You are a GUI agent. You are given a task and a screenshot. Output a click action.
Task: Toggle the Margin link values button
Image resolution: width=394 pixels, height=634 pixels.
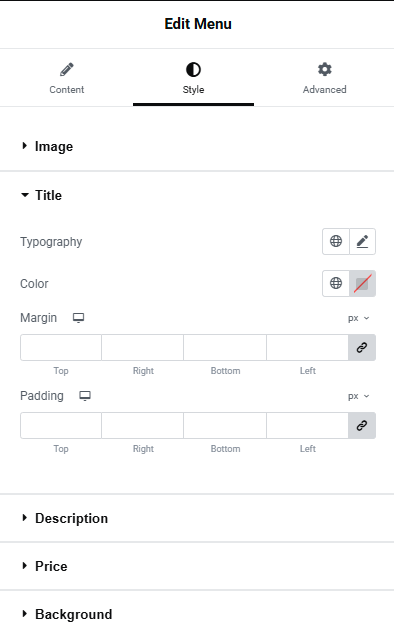click(362, 347)
